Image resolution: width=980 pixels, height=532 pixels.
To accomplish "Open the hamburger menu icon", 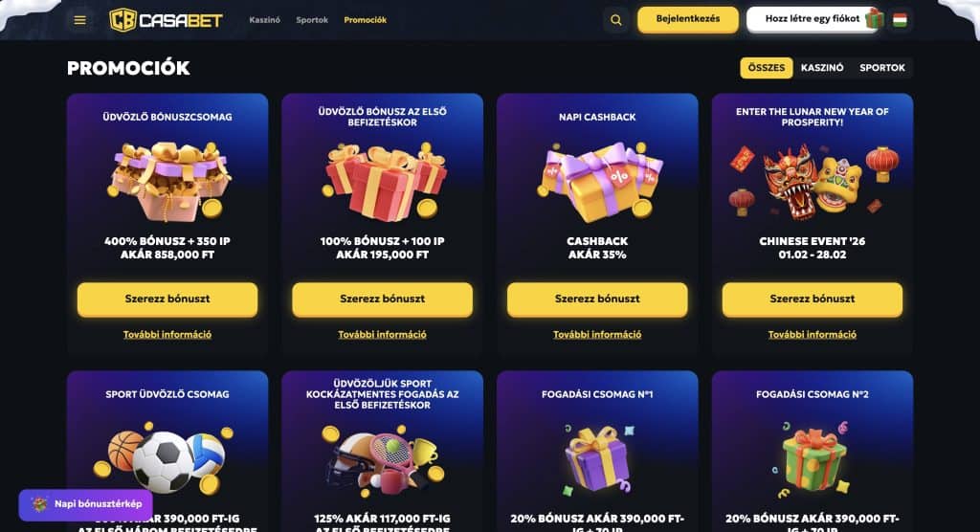I will pos(80,20).
